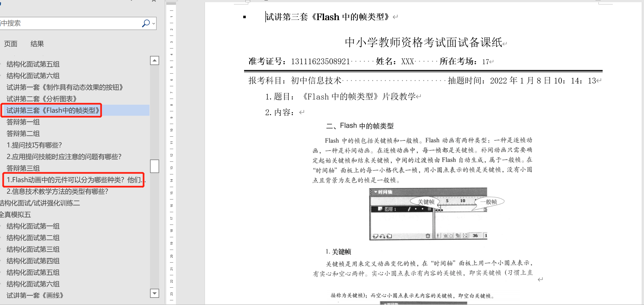Click the navigation pane scrollbar thumb
Screen dimensions: 644x305
click(x=154, y=166)
